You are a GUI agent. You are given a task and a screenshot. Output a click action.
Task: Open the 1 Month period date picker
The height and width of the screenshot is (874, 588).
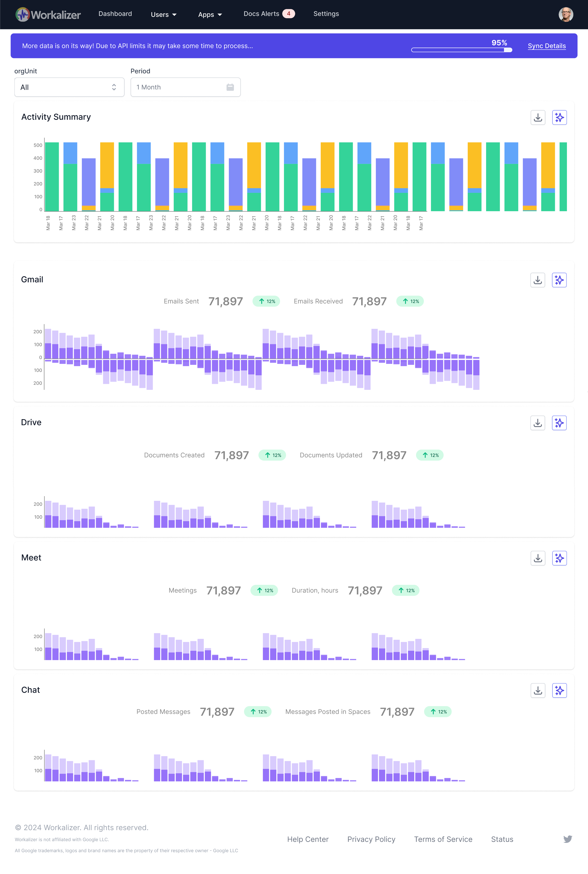[x=185, y=87]
